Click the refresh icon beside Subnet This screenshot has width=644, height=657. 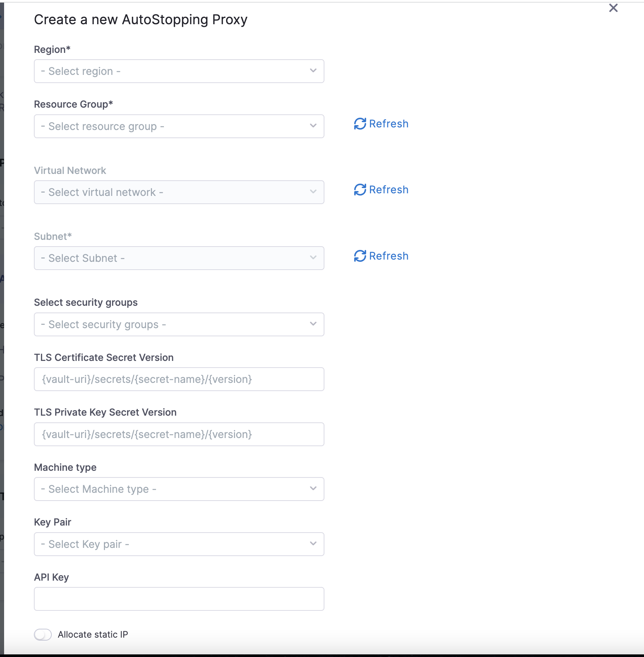point(360,256)
